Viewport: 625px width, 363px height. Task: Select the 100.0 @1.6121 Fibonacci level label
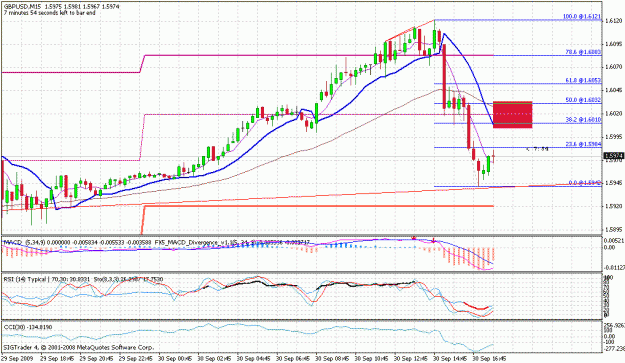point(582,17)
